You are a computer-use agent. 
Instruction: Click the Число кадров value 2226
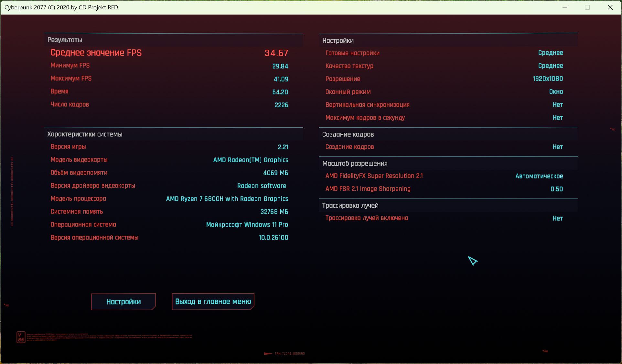tap(281, 105)
